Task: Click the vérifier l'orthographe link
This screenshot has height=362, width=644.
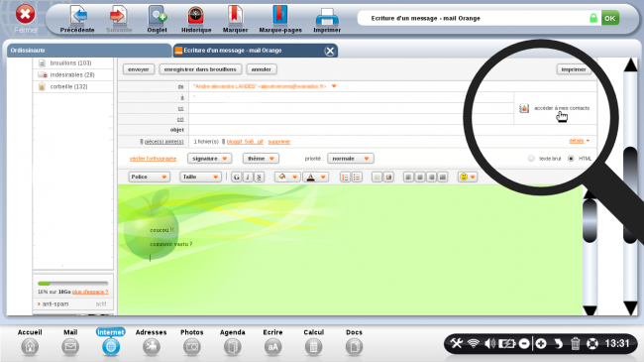Action: click(x=154, y=159)
